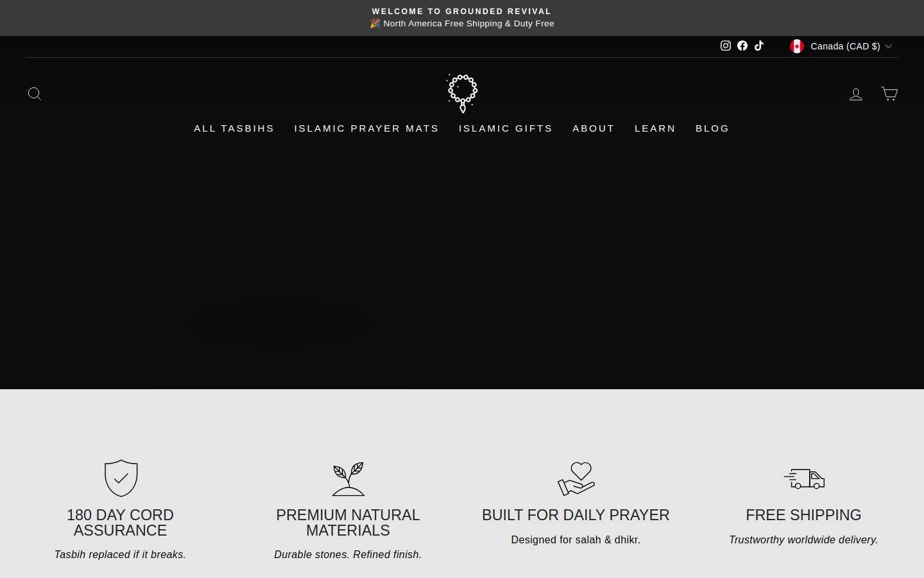The width and height of the screenshot is (924, 578).
Task: Click the Welcome to Grounded Revival announcement
Action: [462, 12]
